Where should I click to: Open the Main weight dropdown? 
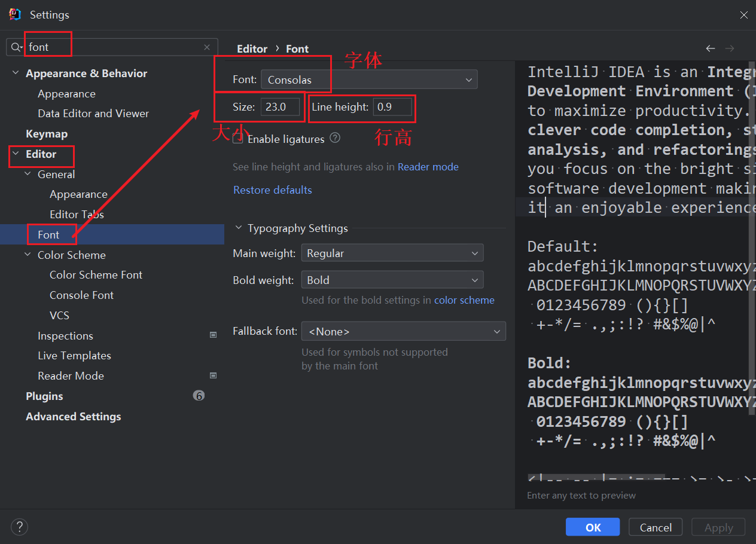click(392, 253)
